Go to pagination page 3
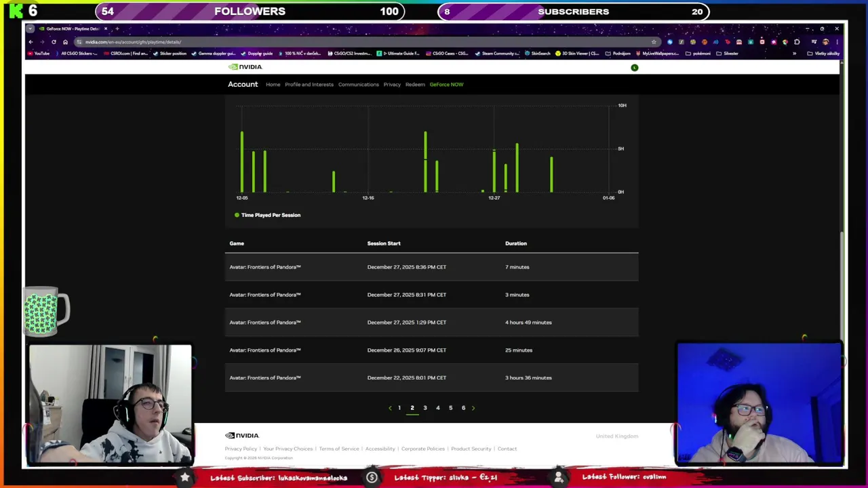The image size is (868, 488). (425, 408)
